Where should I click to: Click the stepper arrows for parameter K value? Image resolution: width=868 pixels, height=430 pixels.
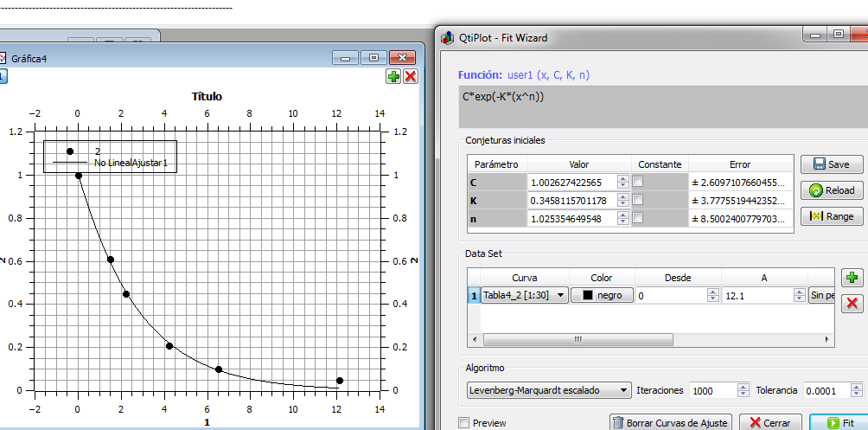tap(623, 200)
